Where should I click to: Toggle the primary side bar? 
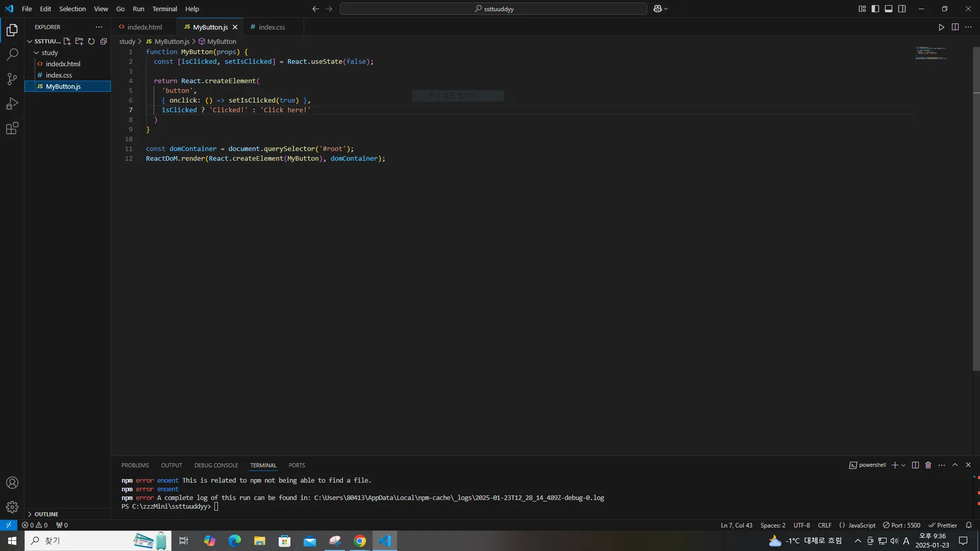pyautogui.click(x=875, y=9)
